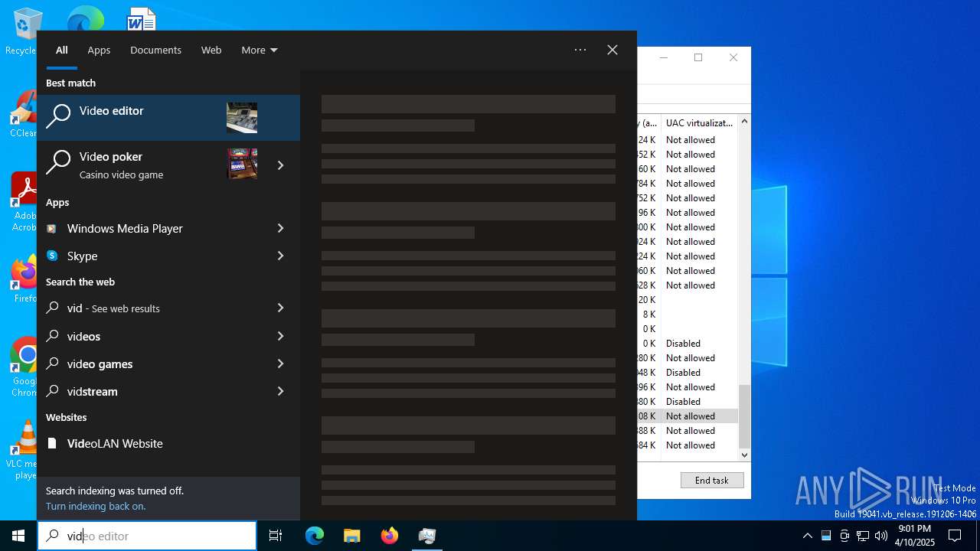Click 'Turn indexing back on' link
This screenshot has width=980, height=551.
(x=96, y=506)
